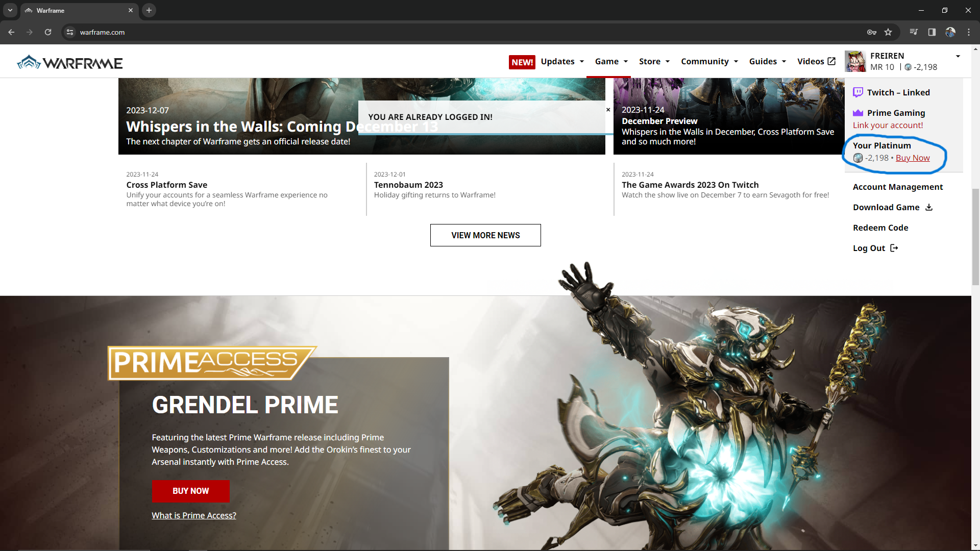
Task: Open the tab search dropdown arrow
Action: click(x=10, y=10)
